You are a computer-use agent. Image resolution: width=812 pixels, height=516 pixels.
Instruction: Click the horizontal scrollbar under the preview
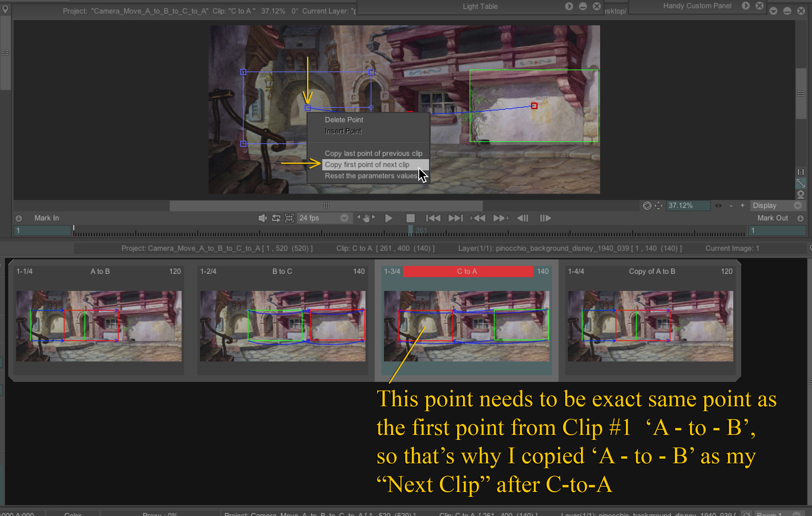coord(326,206)
